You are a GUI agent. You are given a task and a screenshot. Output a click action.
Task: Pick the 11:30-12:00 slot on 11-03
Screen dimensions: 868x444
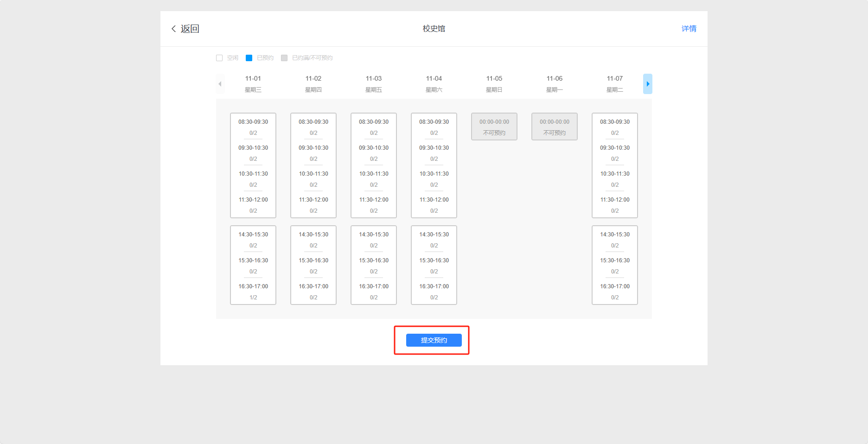374,205
